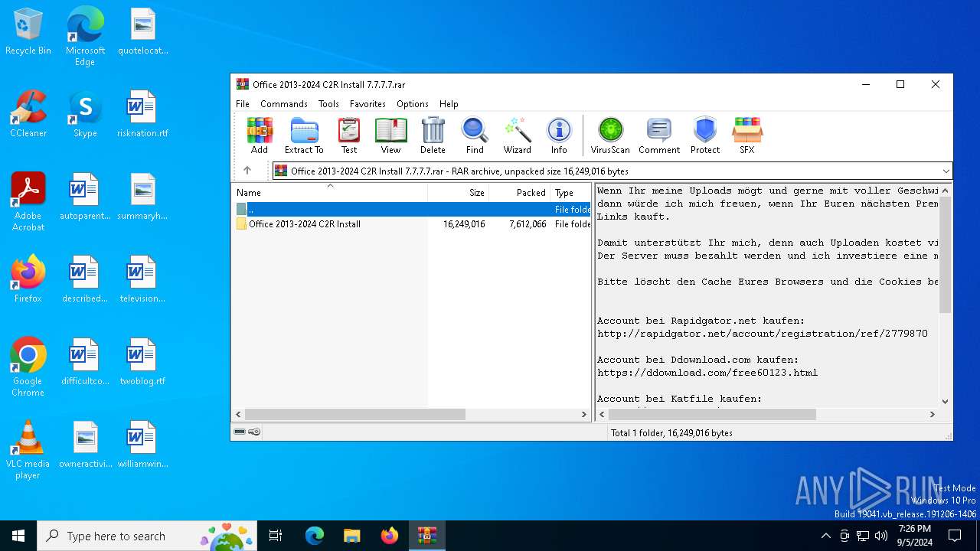Open Adobe Acrobat desktop shortcut
Viewport: 980px width, 551px height.
click(x=28, y=202)
